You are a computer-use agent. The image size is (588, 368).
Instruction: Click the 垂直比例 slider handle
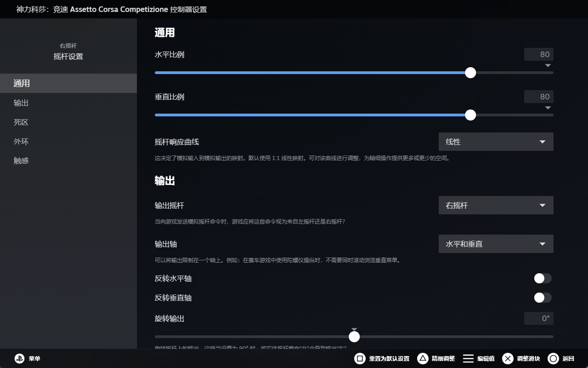470,115
